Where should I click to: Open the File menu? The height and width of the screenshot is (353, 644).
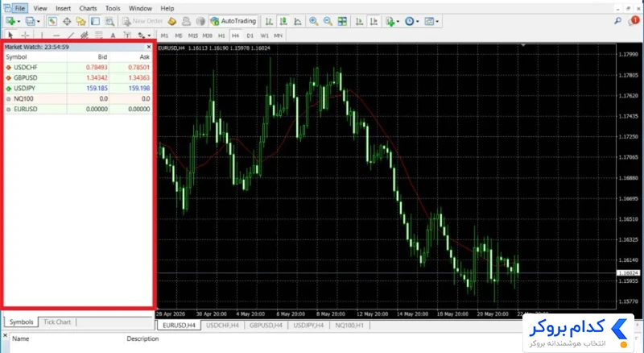pos(19,8)
